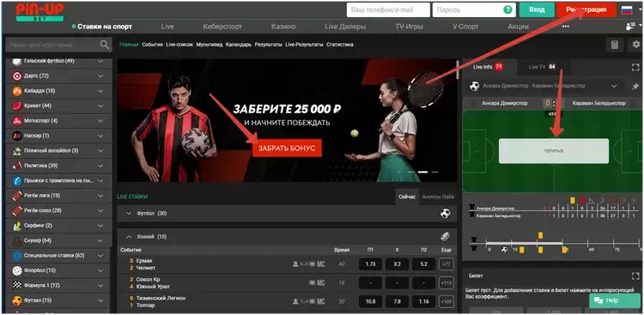Screen dimensions: 644x315
Task: Select odds 1.73 for Ермак win
Action: (x=370, y=264)
